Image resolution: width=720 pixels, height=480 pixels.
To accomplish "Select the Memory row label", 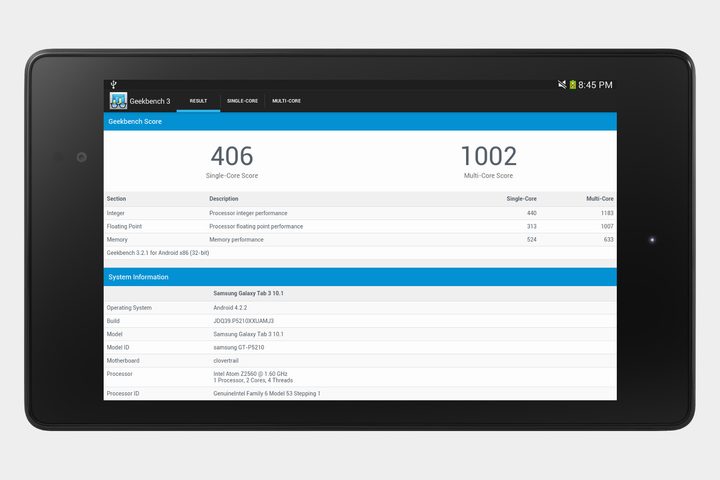I will pos(117,240).
